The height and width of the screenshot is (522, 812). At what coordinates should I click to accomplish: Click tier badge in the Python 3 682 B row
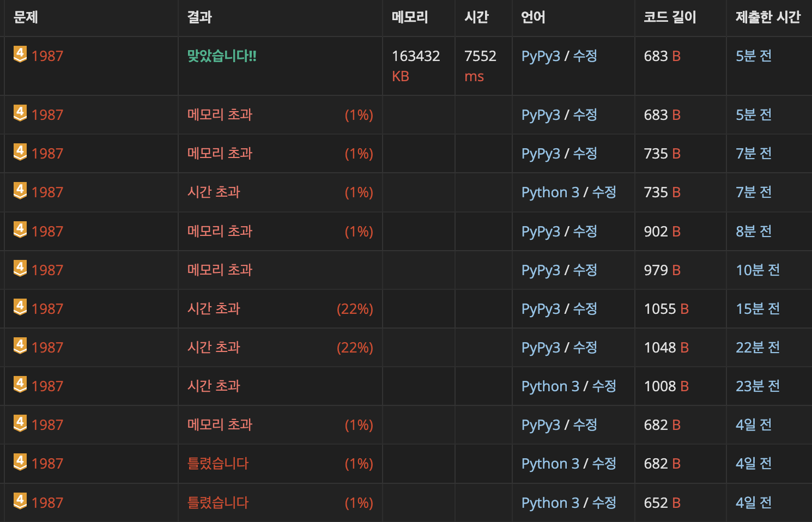click(20, 462)
